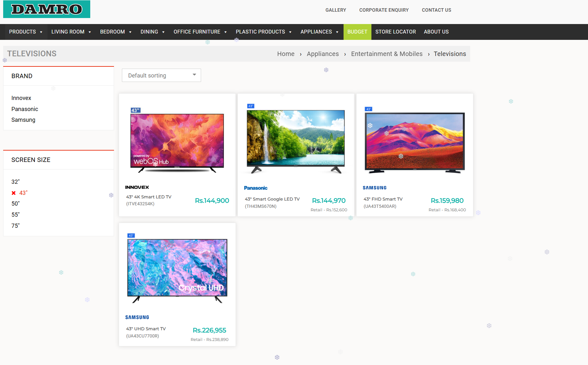Click the Rs.159,980 price
This screenshot has height=365, width=588.
pyautogui.click(x=447, y=201)
